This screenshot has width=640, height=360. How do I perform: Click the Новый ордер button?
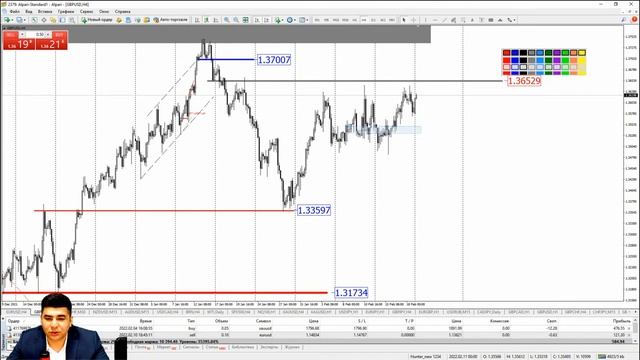tap(97, 20)
